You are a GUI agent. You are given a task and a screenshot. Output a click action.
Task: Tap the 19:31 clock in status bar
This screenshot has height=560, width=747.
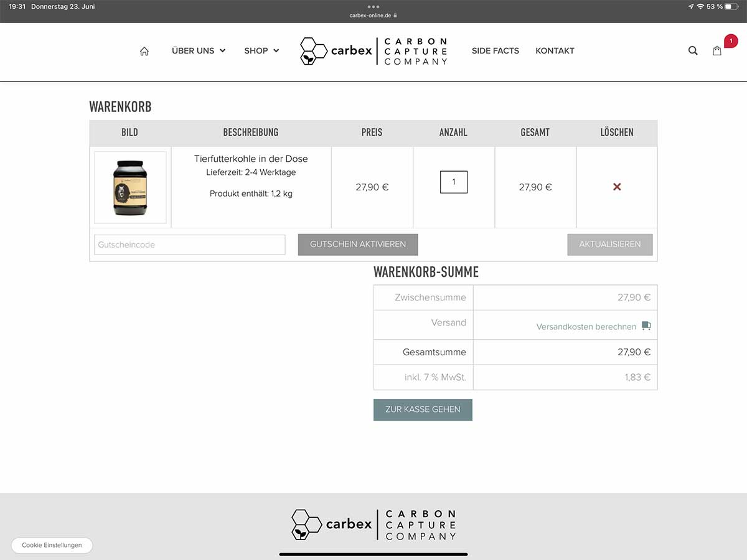click(17, 6)
